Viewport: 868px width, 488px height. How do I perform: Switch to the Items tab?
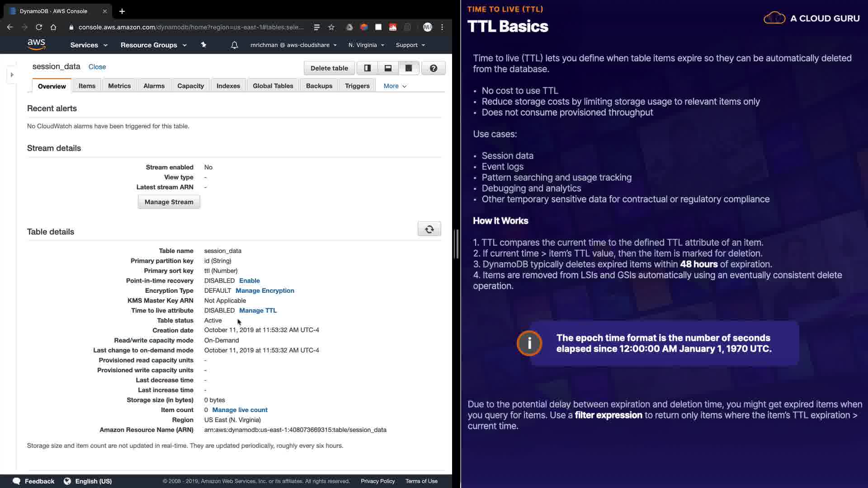pyautogui.click(x=87, y=86)
